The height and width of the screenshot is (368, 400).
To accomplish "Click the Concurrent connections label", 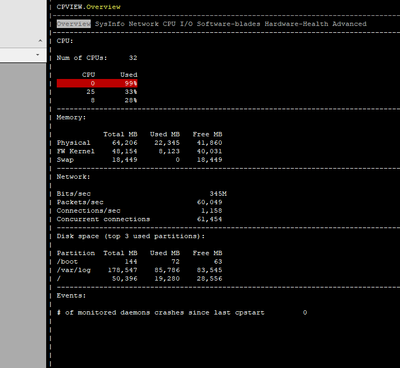I will pos(103,219).
